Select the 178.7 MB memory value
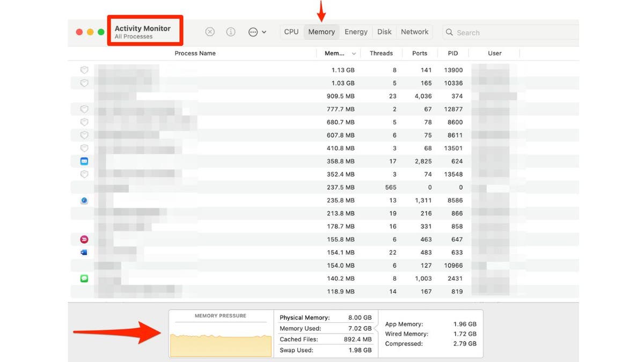644x362 pixels. point(340,227)
